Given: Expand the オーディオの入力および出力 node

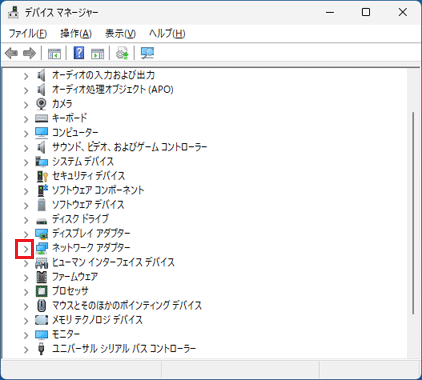Looking at the screenshot, I should click(26, 76).
